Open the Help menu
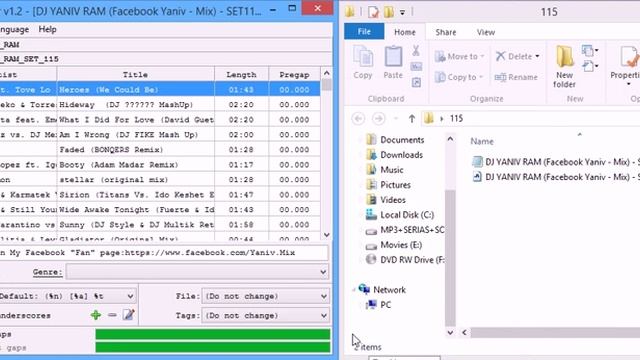Screen dimensions: 640x360 coord(47,29)
